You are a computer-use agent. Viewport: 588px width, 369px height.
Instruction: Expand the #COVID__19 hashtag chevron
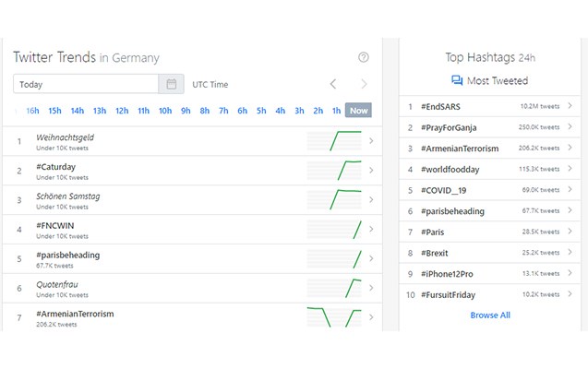(x=570, y=189)
